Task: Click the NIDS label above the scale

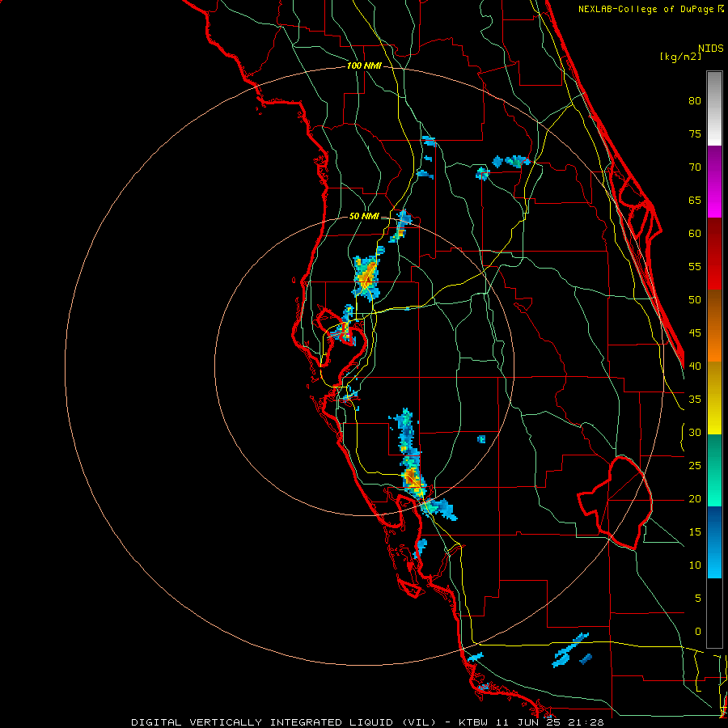Action: point(710,49)
